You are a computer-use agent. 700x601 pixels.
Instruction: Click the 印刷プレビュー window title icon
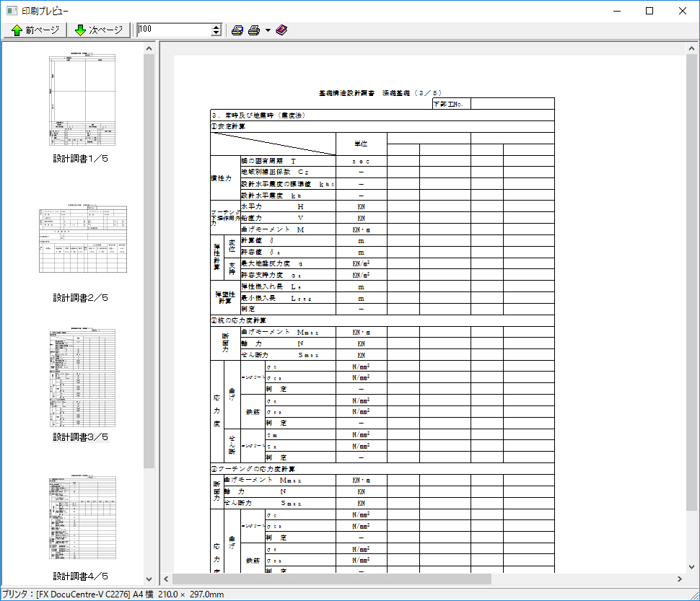(x=12, y=11)
